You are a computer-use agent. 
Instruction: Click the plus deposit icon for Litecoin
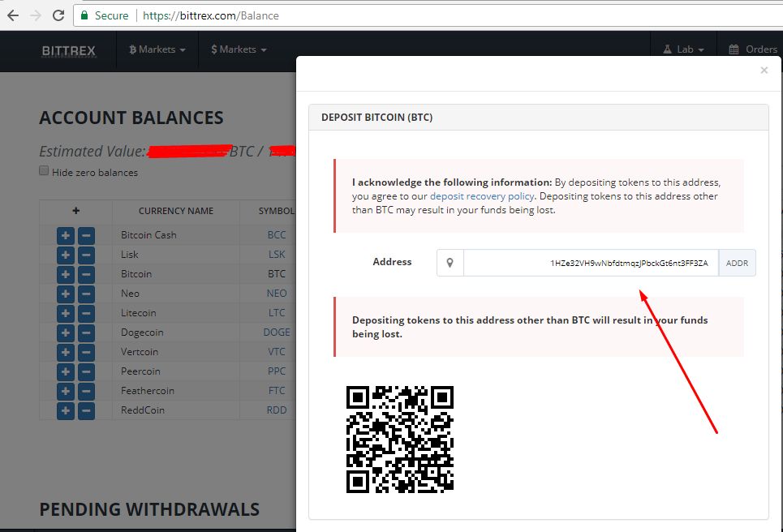(x=66, y=313)
